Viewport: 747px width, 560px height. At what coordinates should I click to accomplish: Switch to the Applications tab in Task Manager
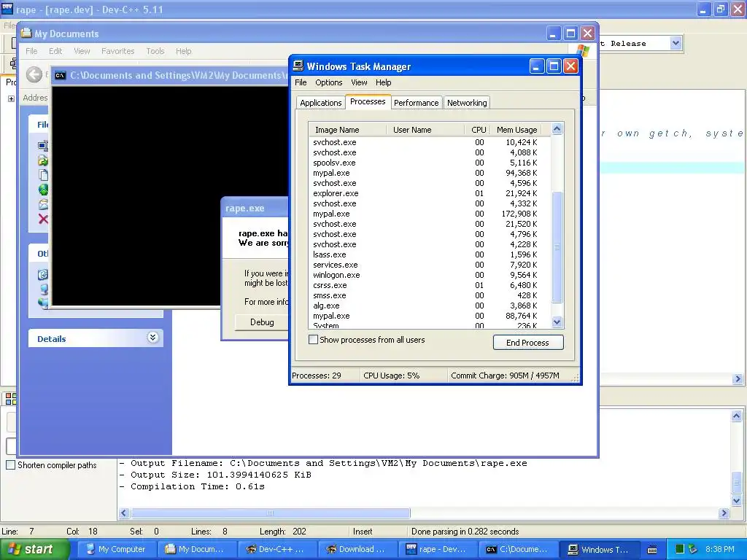click(x=321, y=103)
